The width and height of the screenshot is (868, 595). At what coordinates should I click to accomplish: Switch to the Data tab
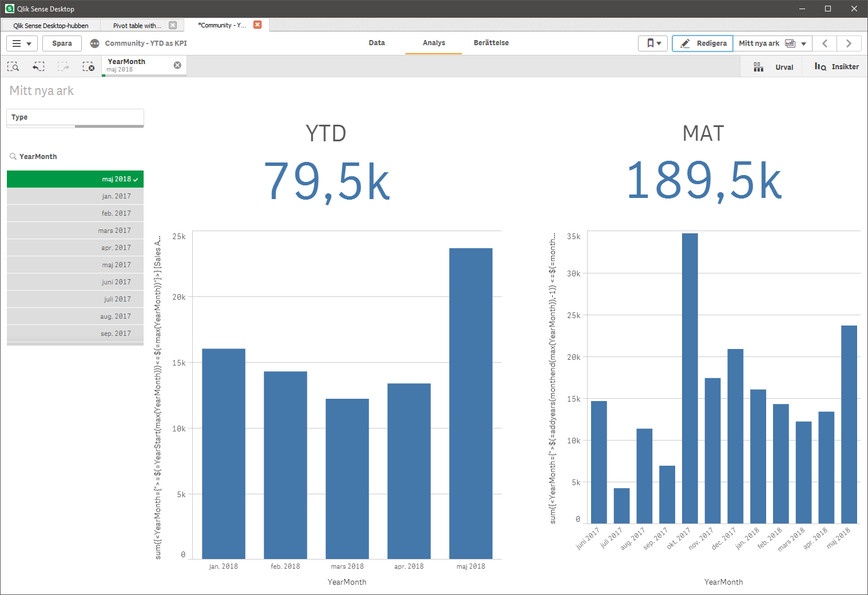click(x=376, y=43)
